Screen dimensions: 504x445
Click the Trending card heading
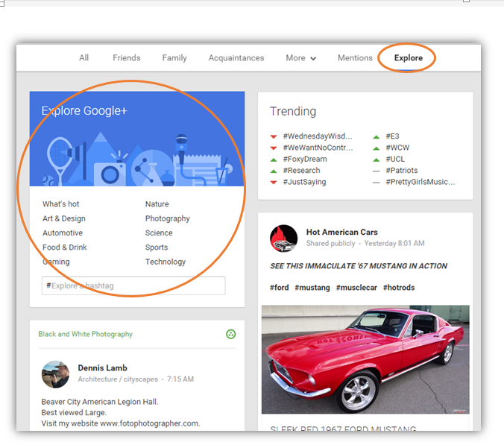click(293, 111)
